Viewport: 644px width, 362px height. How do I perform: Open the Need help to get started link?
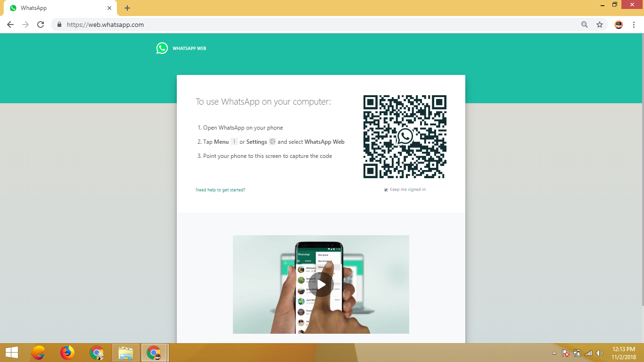pos(221,190)
